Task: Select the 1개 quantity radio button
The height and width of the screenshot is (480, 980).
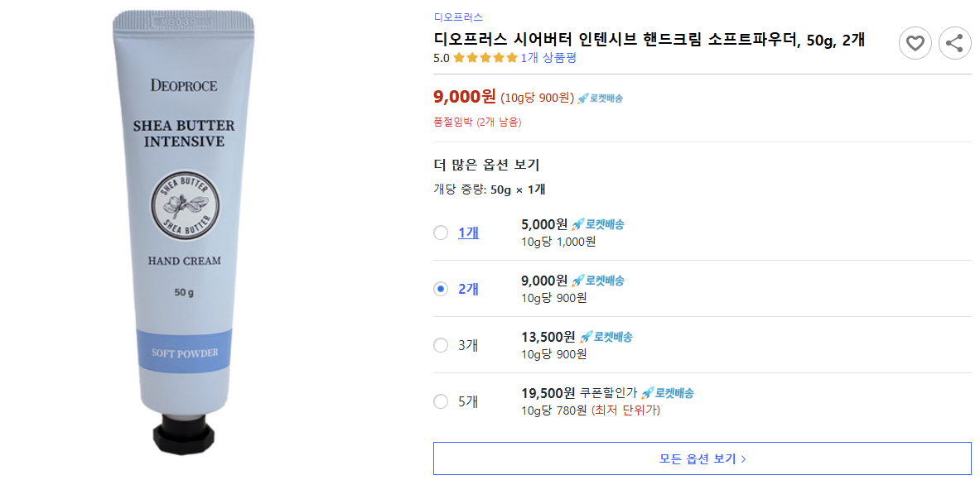Action: pos(441,233)
